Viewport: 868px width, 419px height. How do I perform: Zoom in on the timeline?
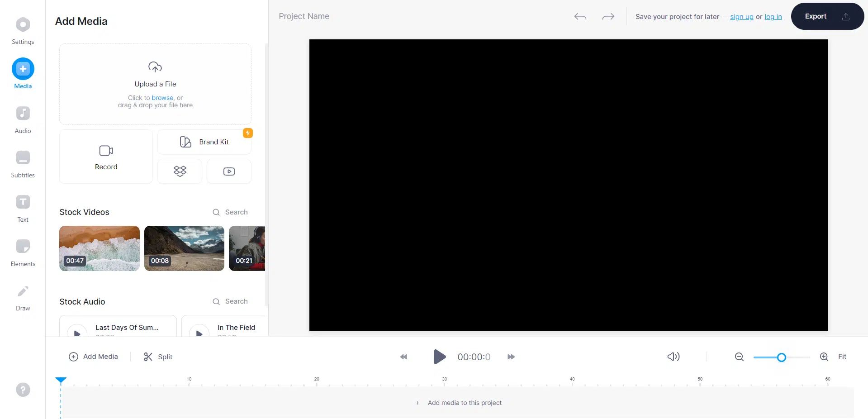[824, 357]
